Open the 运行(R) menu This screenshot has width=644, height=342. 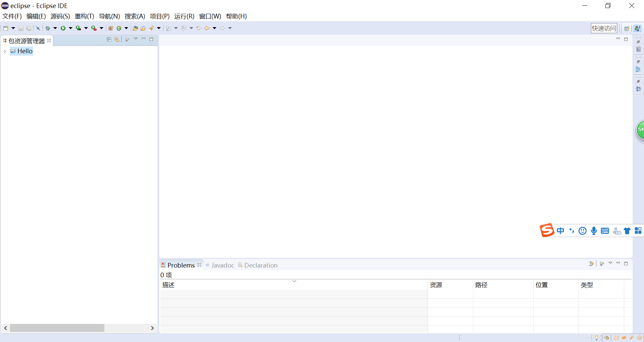point(184,16)
